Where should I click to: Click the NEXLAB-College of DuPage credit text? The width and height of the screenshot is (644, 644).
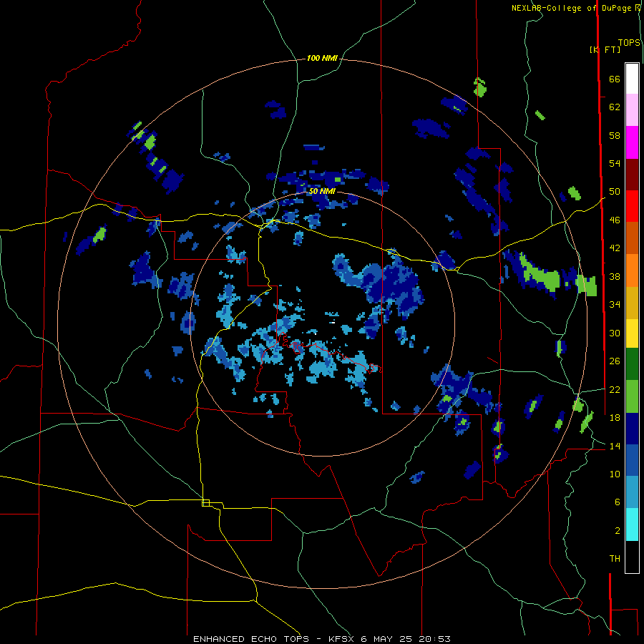572,8
